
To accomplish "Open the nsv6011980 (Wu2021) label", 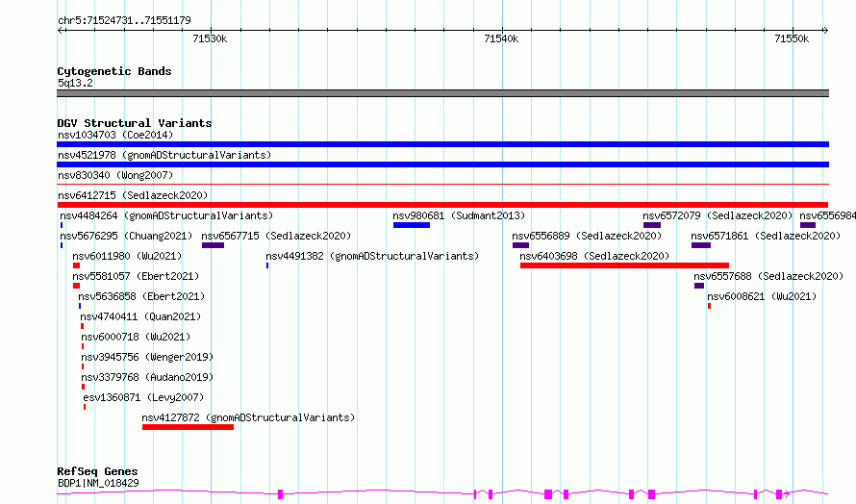I will click(127, 256).
